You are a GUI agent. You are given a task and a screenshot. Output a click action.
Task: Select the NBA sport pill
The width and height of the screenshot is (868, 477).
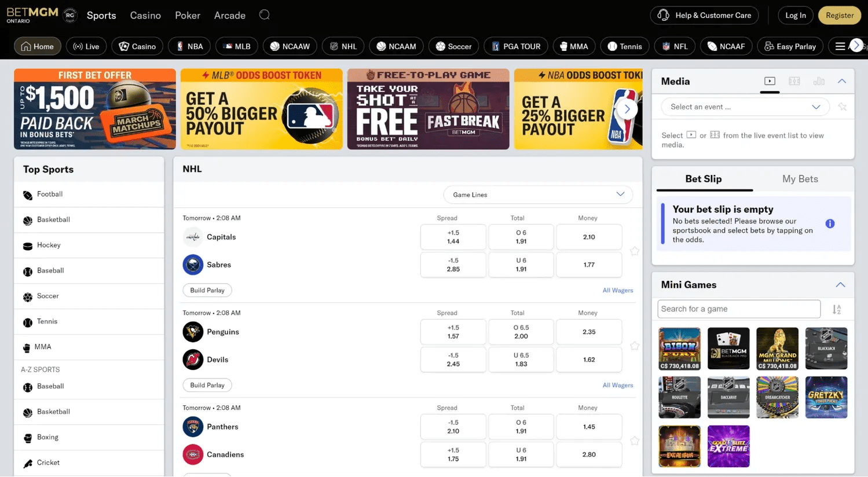pyautogui.click(x=189, y=46)
